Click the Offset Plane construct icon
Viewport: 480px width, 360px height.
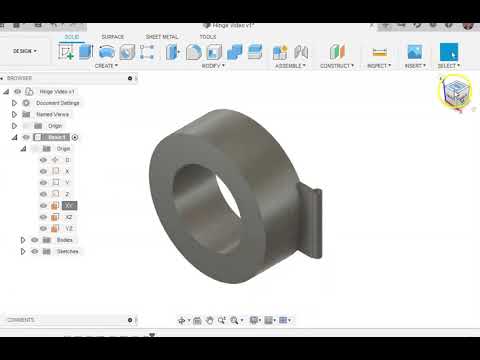point(337,52)
